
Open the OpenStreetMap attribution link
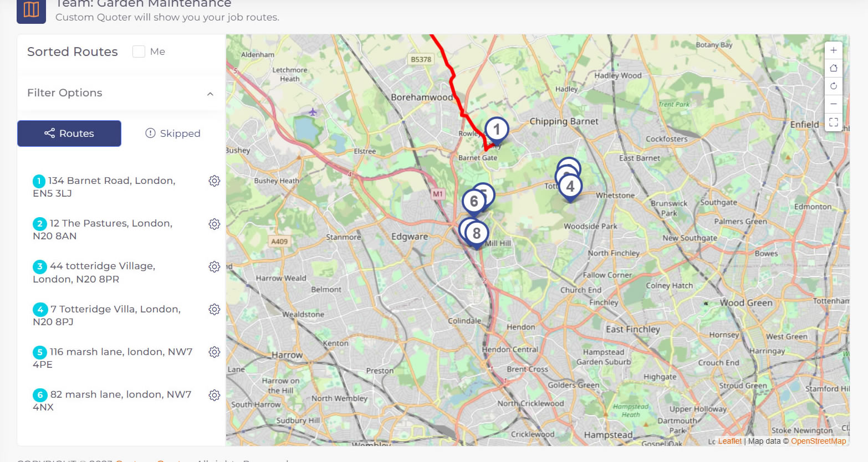tap(819, 441)
